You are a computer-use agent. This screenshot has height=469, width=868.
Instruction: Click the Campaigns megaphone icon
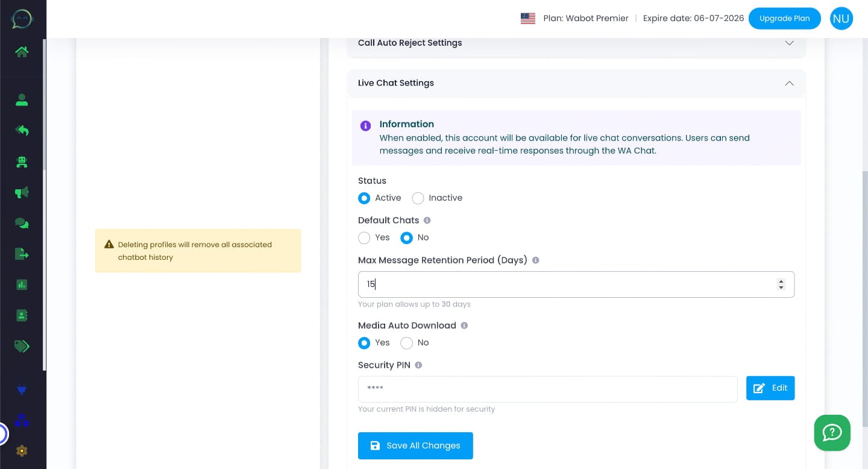pyautogui.click(x=22, y=192)
